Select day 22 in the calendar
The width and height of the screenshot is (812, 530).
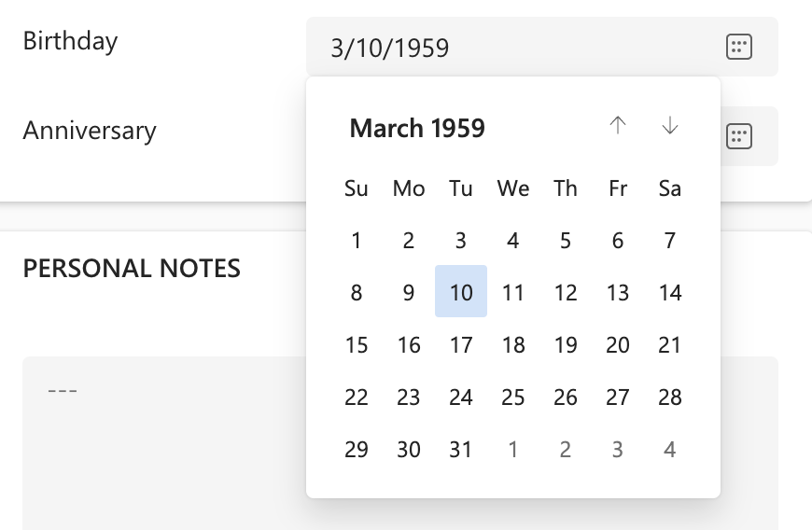tap(357, 397)
